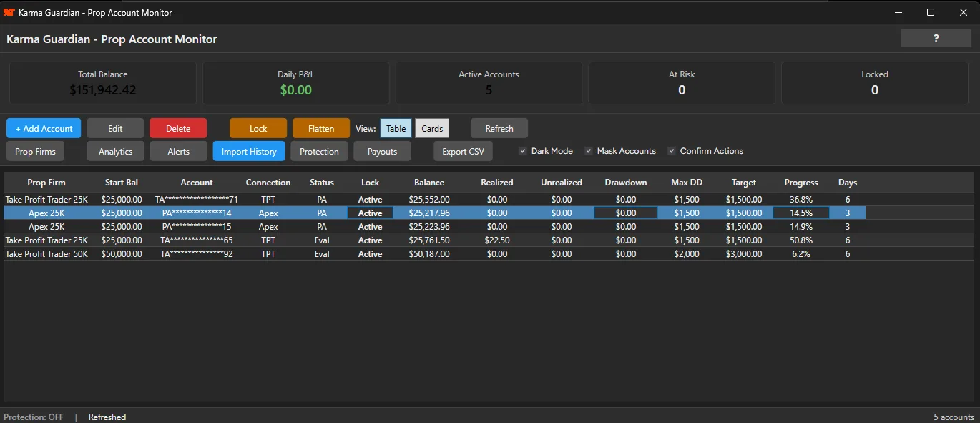Viewport: 980px width, 423px height.
Task: Click the $25,223.96 balance cell
Action: point(429,227)
